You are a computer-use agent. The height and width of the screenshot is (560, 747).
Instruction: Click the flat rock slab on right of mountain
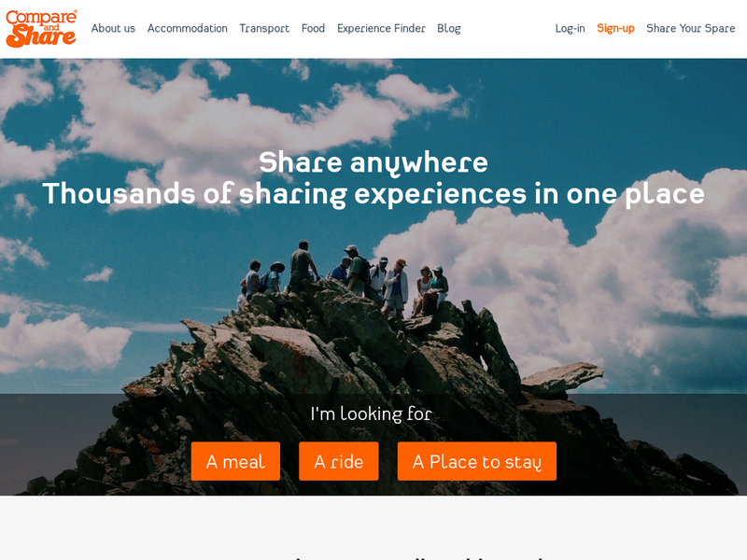coord(562,376)
